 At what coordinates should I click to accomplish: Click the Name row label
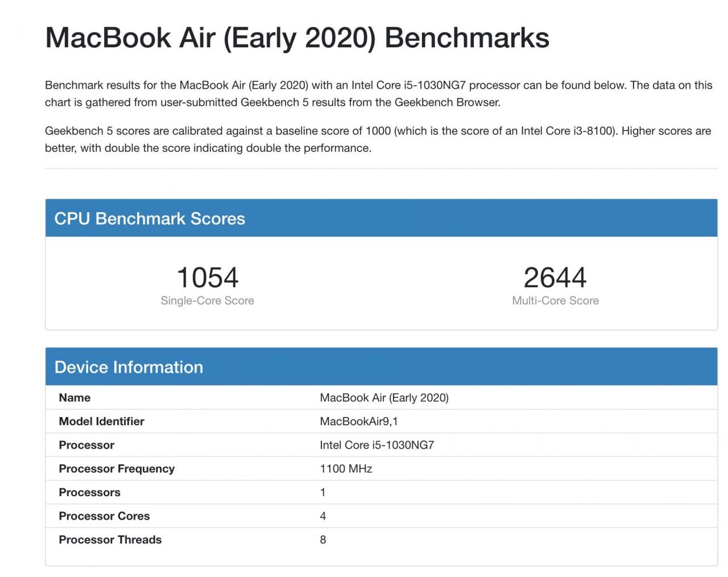(x=75, y=398)
